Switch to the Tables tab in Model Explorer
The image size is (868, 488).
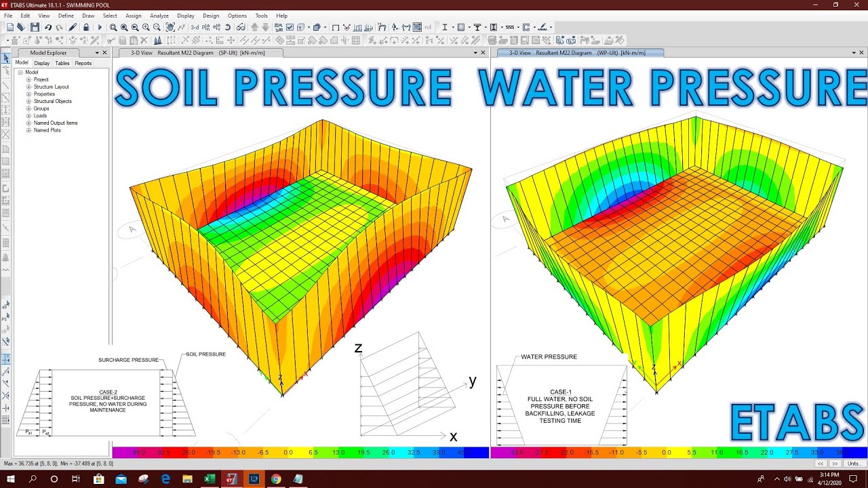62,63
